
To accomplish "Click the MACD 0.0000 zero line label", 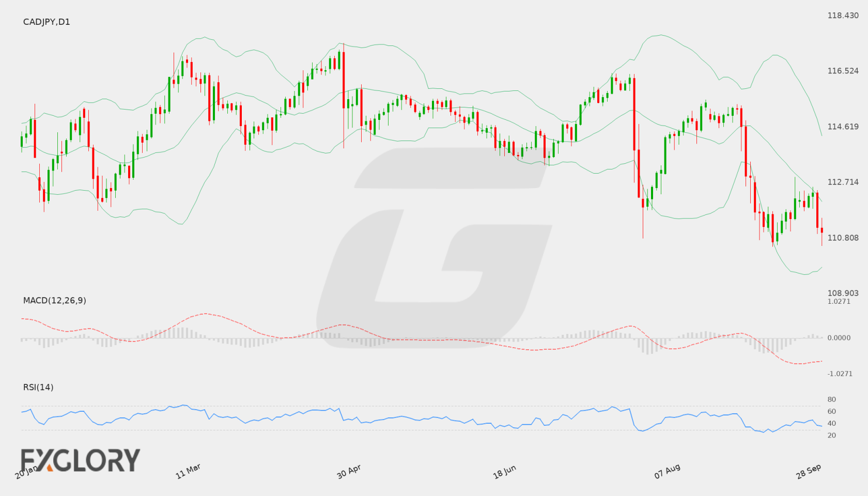I will point(839,337).
